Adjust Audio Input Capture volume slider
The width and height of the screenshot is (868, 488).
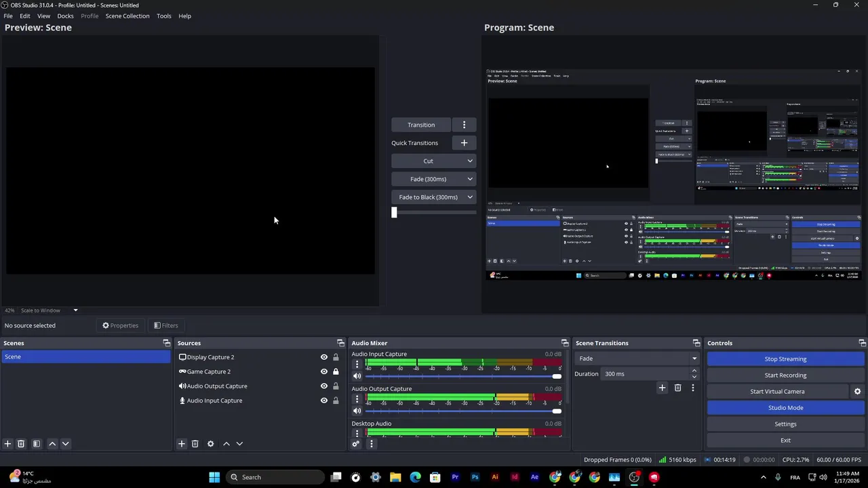point(463,376)
